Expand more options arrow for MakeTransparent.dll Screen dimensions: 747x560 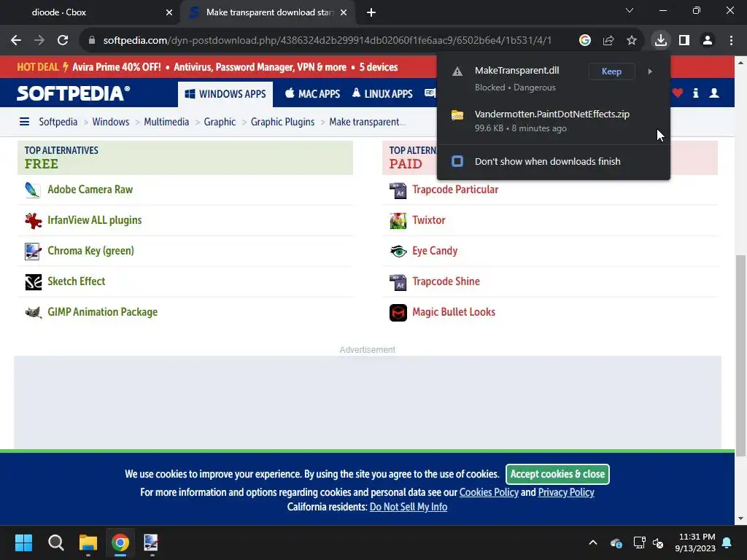coord(650,71)
